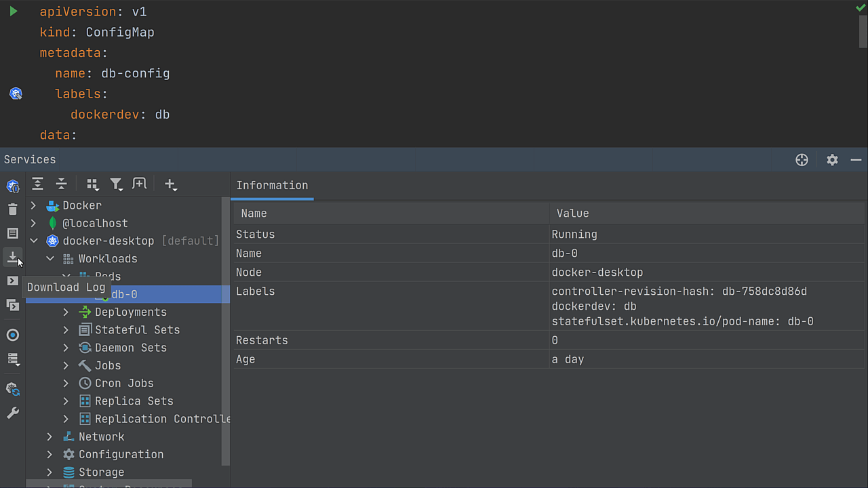868x488 pixels.
Task: Click the Kubernetes globe gutter icon near labels
Action: (x=15, y=93)
